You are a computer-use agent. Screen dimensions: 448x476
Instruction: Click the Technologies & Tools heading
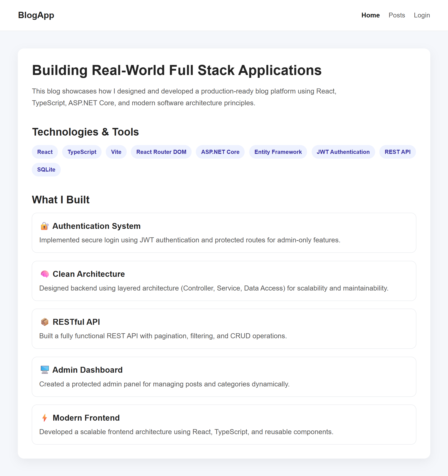(85, 132)
